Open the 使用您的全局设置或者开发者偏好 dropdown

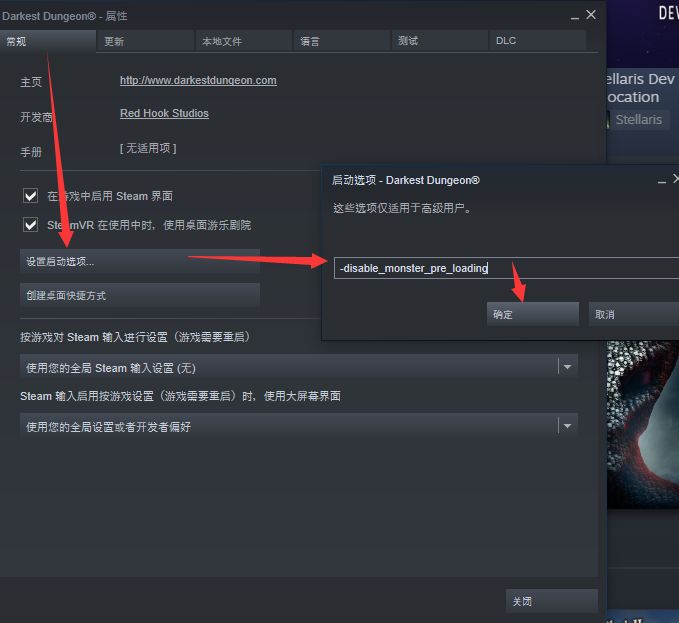tap(299, 426)
